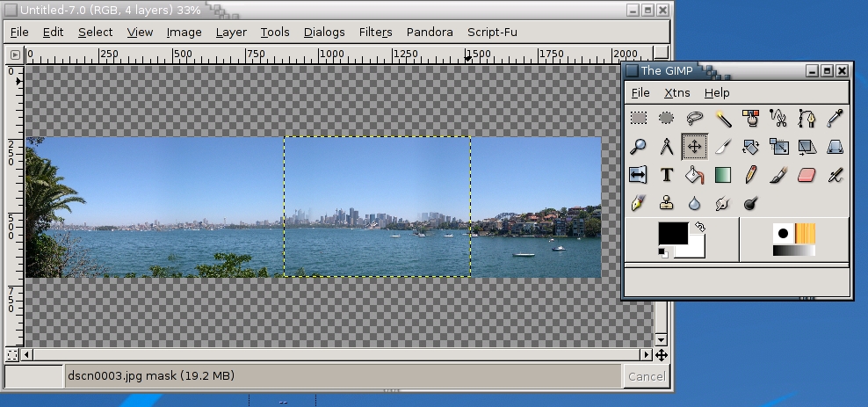This screenshot has height=407, width=868.
Task: Click the black foreground color swatch
Action: 673,234
